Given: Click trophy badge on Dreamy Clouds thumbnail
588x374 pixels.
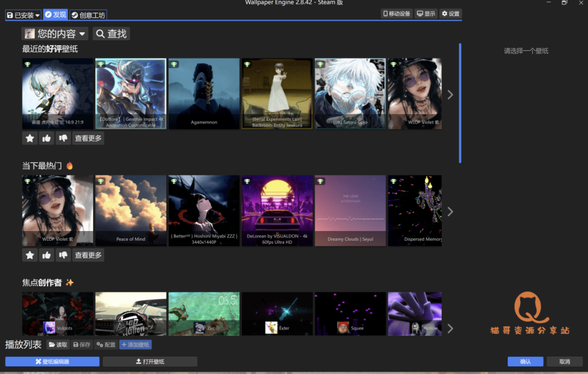Looking at the screenshot, I should tap(320, 182).
